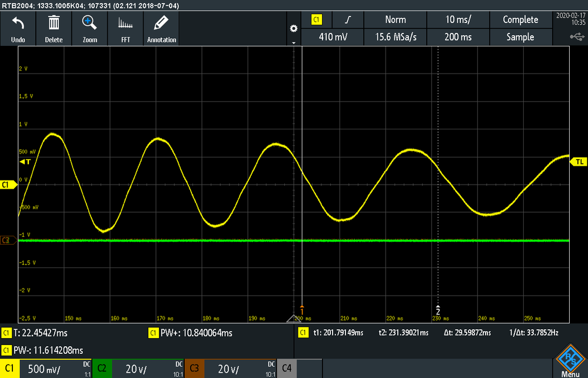Change the rising edge trigger slope
This screenshot has height=378, width=588.
click(348, 20)
